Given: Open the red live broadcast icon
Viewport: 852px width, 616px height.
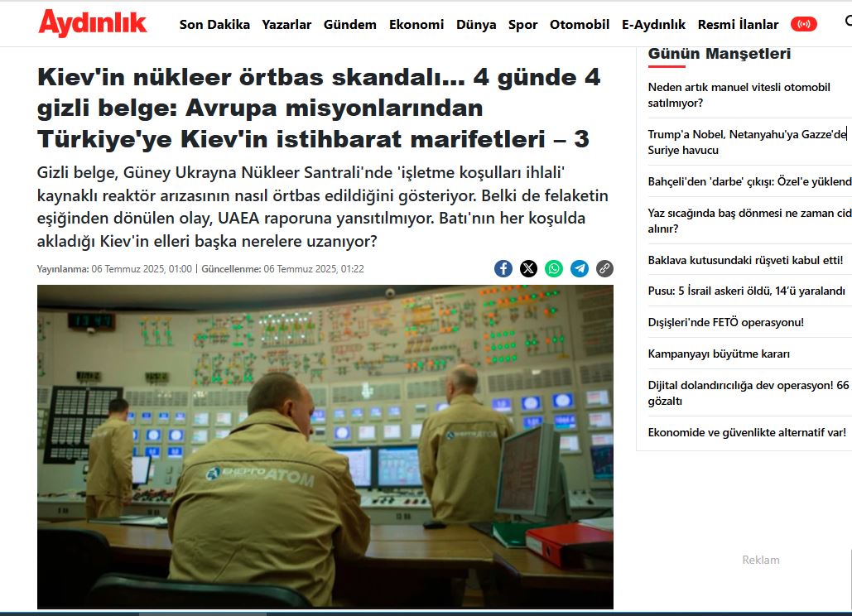Looking at the screenshot, I should pyautogui.click(x=803, y=24).
